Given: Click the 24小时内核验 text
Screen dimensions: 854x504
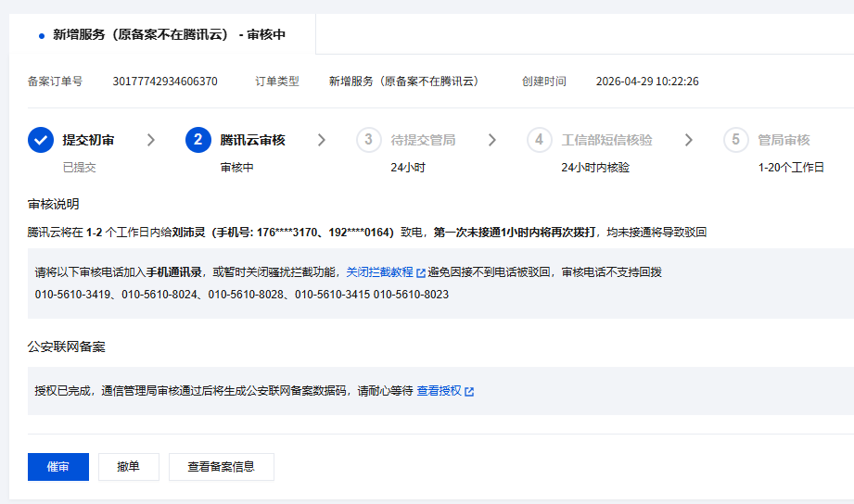Looking at the screenshot, I should tap(595, 168).
